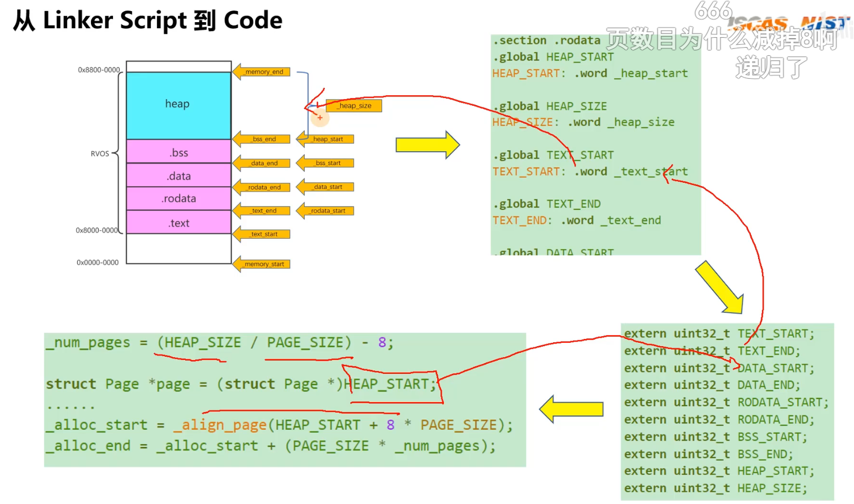
Task: Click the address label 0x0000-0000
Action: (98, 263)
